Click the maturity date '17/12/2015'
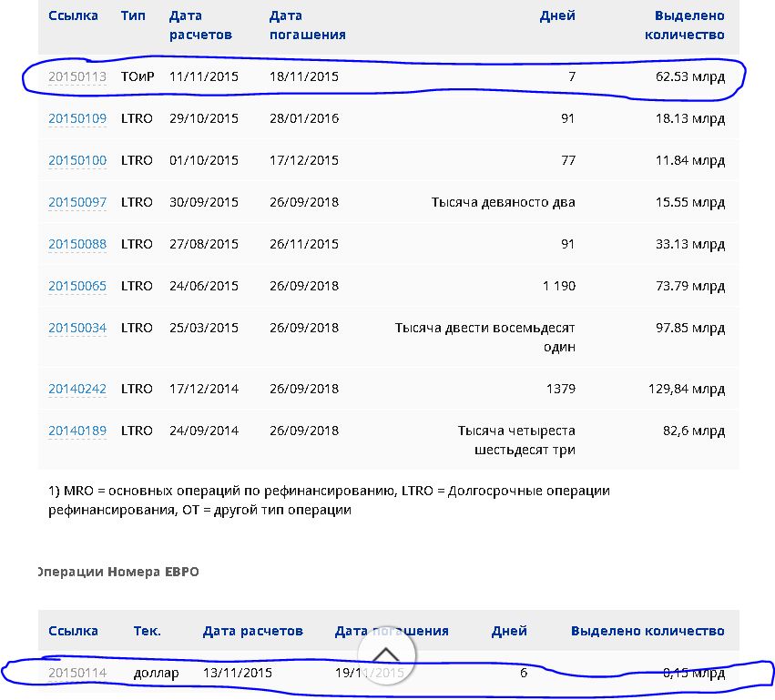This screenshot has height=700, width=775. pos(304,161)
